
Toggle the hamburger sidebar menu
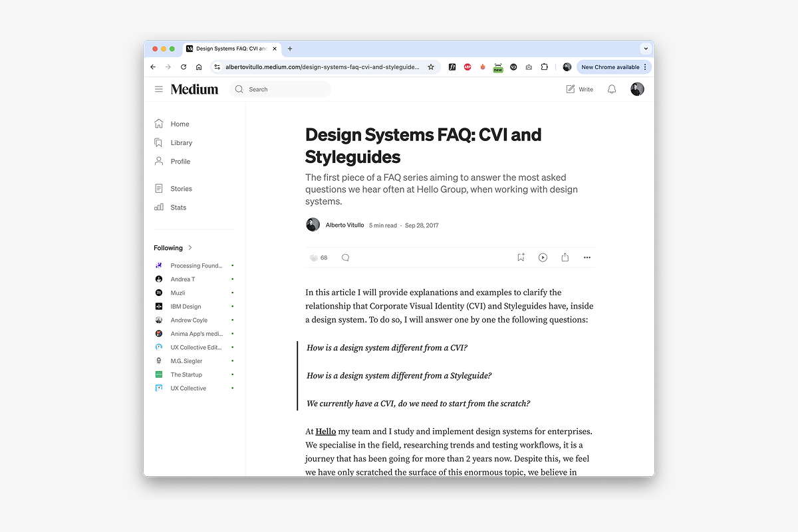pos(159,89)
